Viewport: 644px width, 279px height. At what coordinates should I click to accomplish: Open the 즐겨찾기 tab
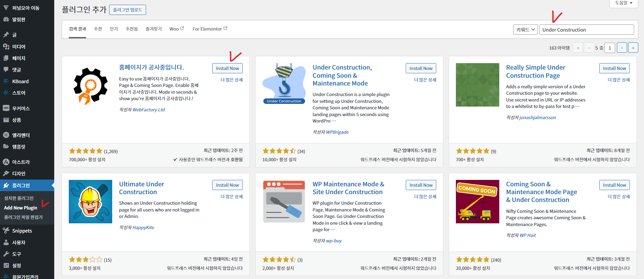coord(154,29)
